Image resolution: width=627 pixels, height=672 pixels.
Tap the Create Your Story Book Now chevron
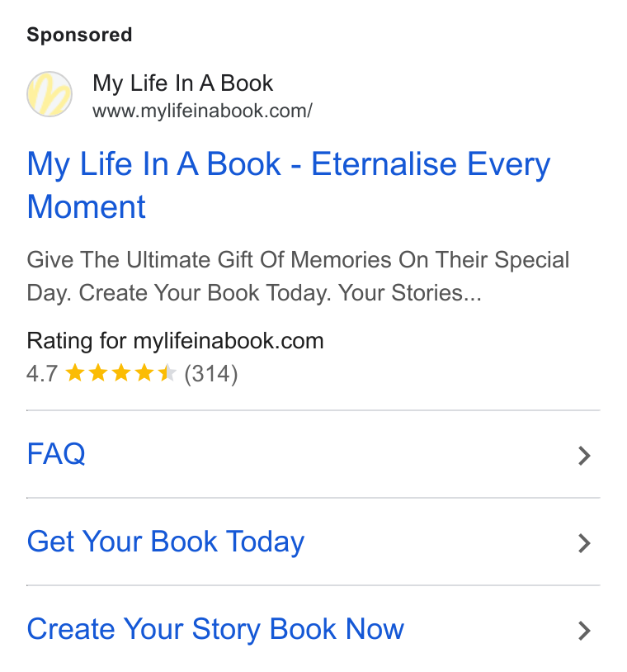coord(584,631)
